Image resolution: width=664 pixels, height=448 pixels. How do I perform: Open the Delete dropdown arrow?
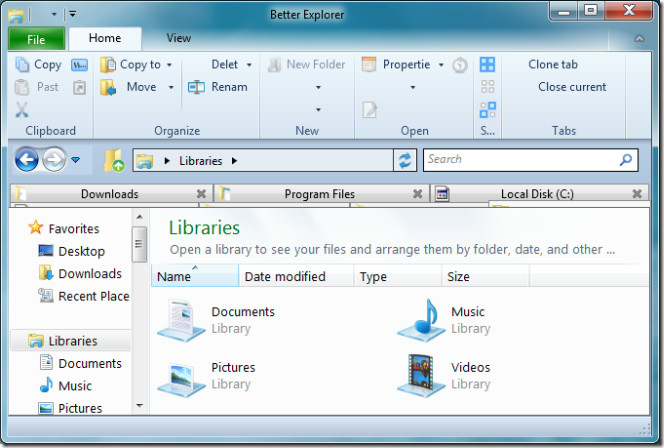pos(249,65)
